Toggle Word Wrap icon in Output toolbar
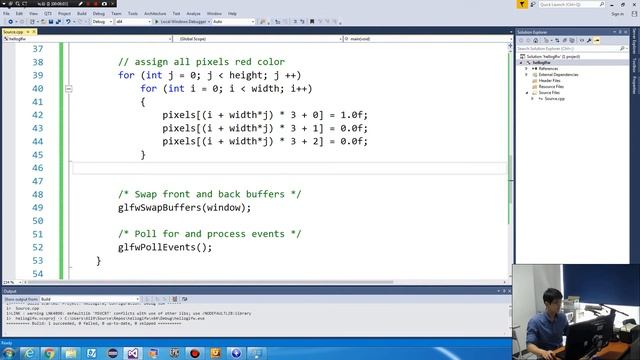 pyautogui.click(x=184, y=299)
